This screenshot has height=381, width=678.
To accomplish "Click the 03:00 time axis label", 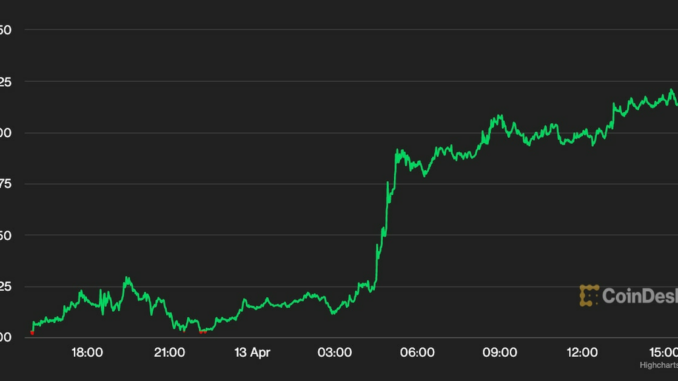I will [335, 352].
